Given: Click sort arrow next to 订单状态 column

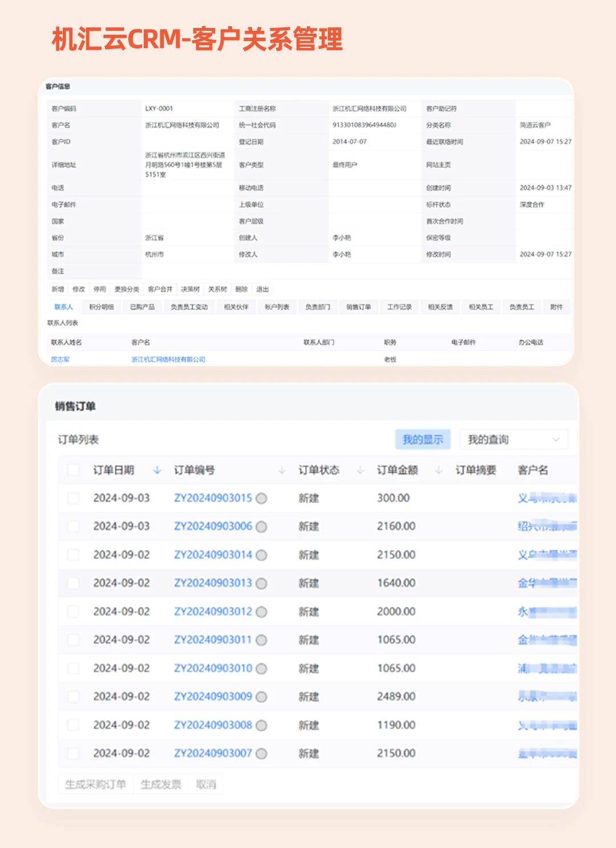Looking at the screenshot, I should click(x=360, y=470).
